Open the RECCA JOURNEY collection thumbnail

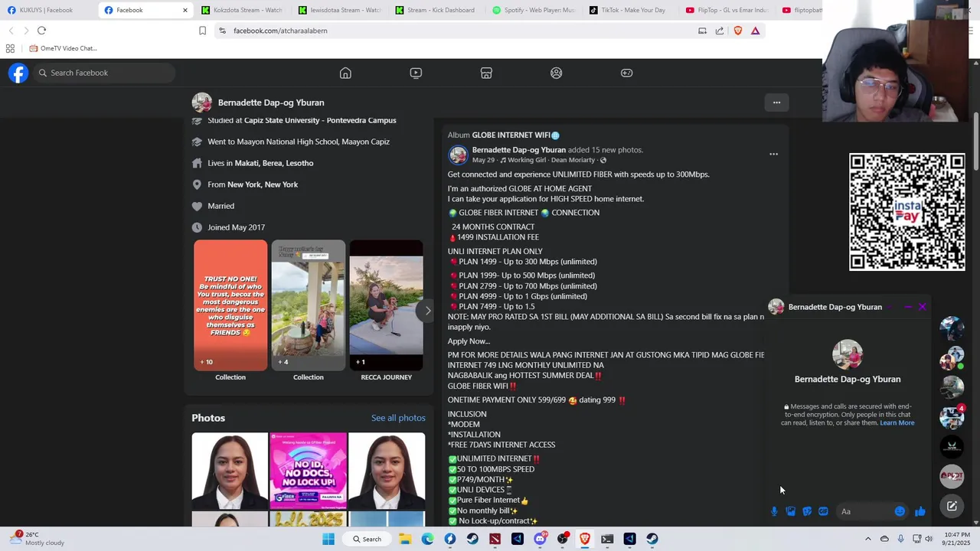tap(386, 305)
